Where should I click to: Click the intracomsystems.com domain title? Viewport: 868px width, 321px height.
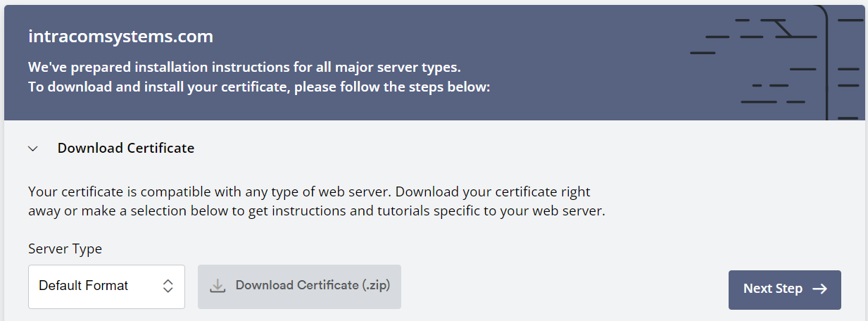(x=120, y=36)
